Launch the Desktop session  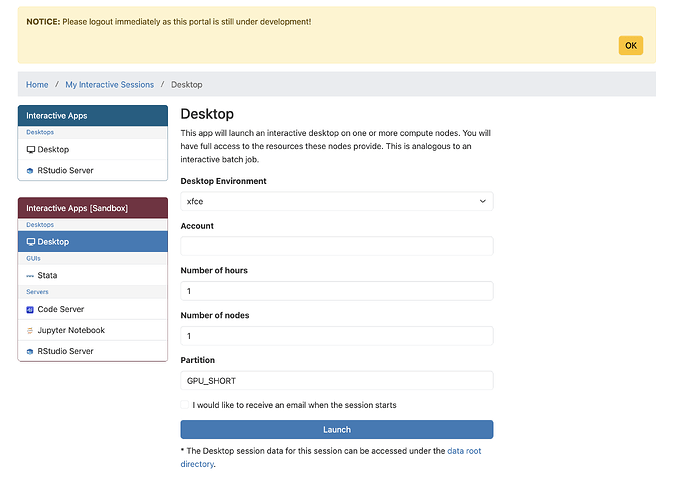point(337,429)
